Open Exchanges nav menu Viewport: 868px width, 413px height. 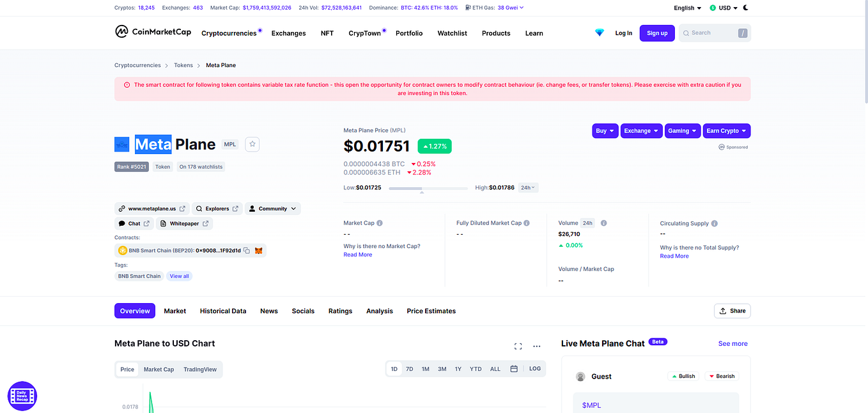coord(288,33)
